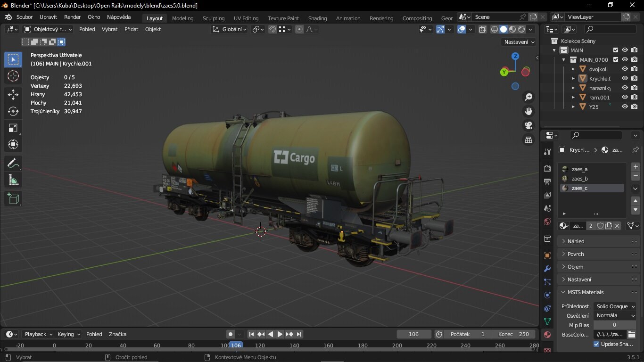Click the Add Cube tool
Image resolution: width=644 pixels, height=362 pixels.
pos(13,199)
